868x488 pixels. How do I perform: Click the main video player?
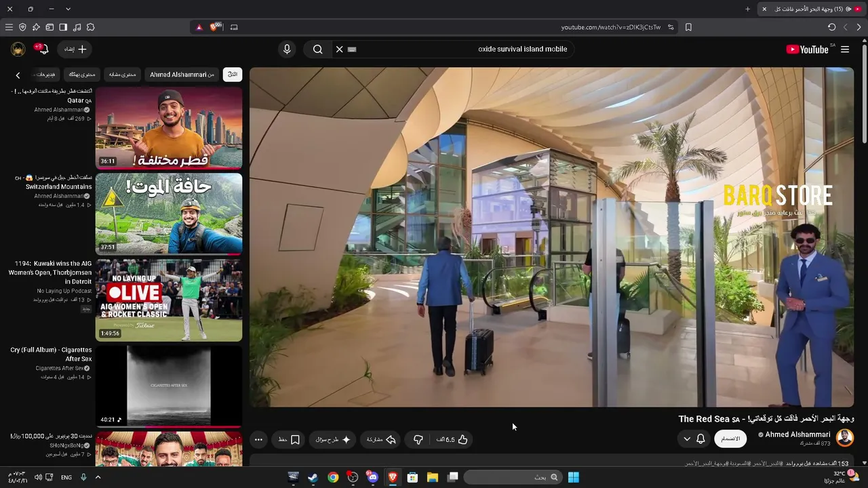click(552, 237)
